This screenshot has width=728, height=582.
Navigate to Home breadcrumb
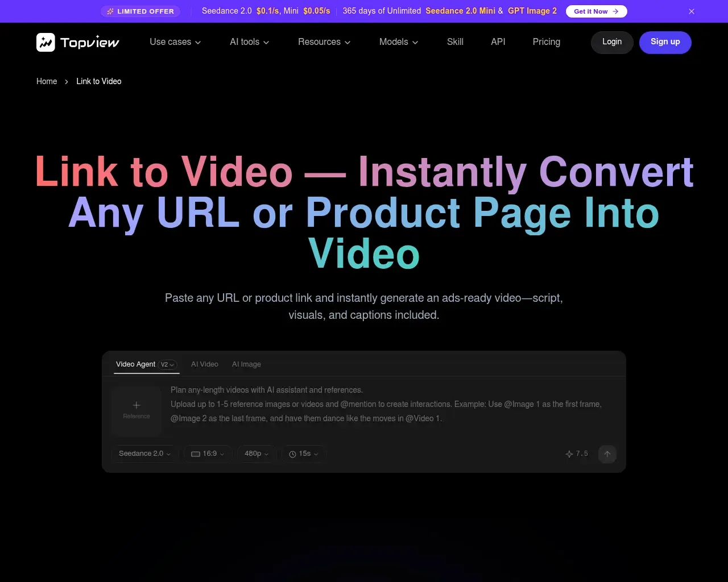coord(47,81)
